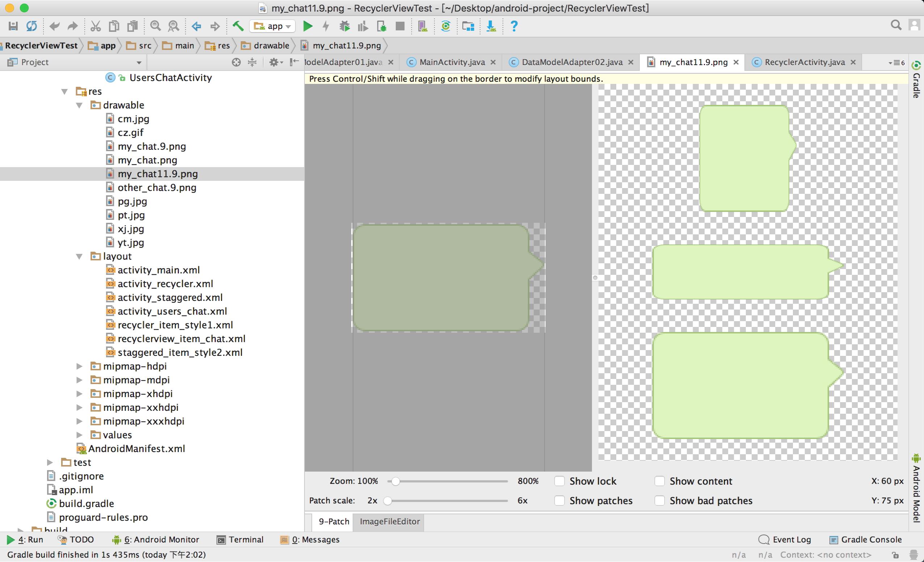Click the search magnifier at top right

(x=896, y=25)
